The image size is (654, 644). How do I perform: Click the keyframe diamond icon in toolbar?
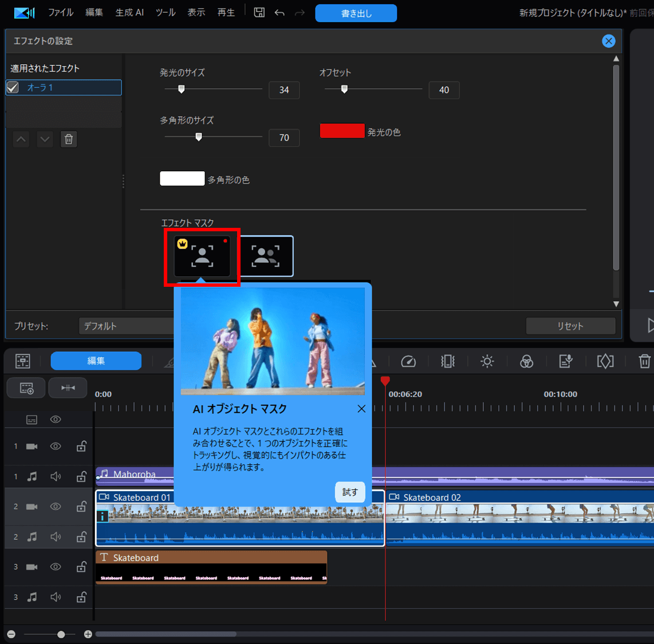pyautogui.click(x=605, y=361)
